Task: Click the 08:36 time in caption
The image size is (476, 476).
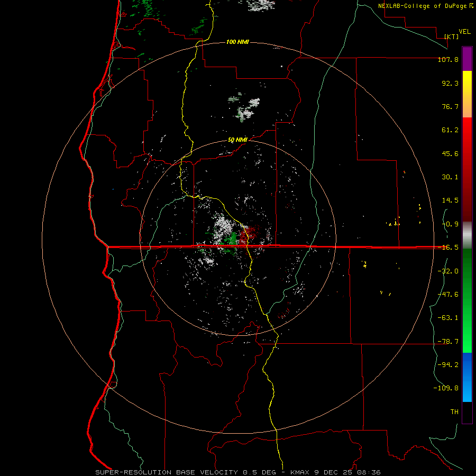Action: tap(368, 472)
